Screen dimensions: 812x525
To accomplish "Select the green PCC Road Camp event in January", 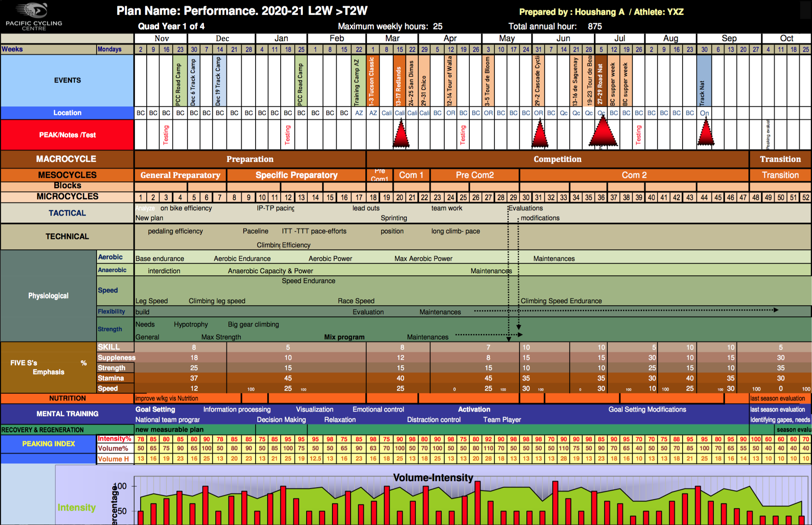I will point(301,80).
